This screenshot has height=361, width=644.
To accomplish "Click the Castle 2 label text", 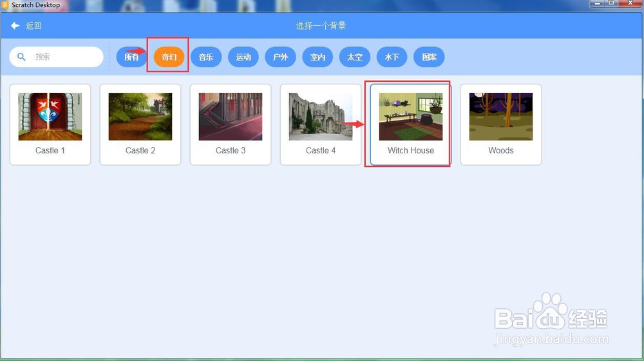I will point(140,150).
